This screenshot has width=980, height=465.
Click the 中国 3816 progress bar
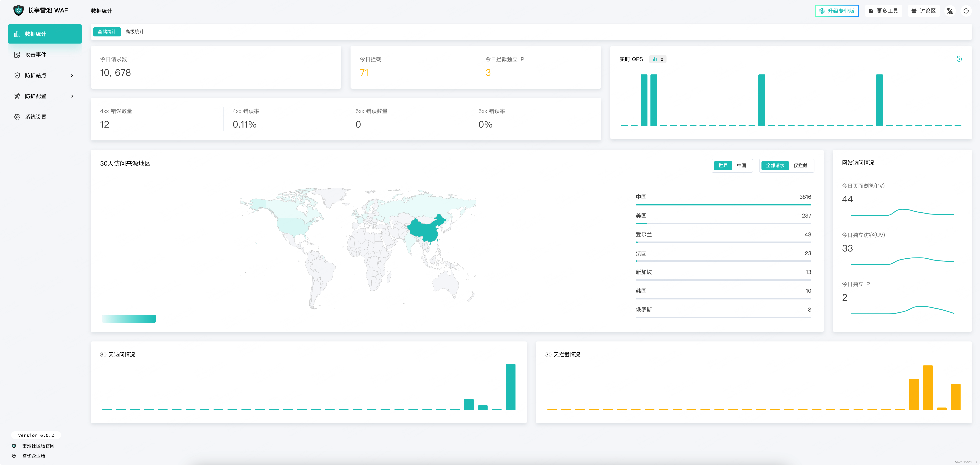pyautogui.click(x=723, y=205)
